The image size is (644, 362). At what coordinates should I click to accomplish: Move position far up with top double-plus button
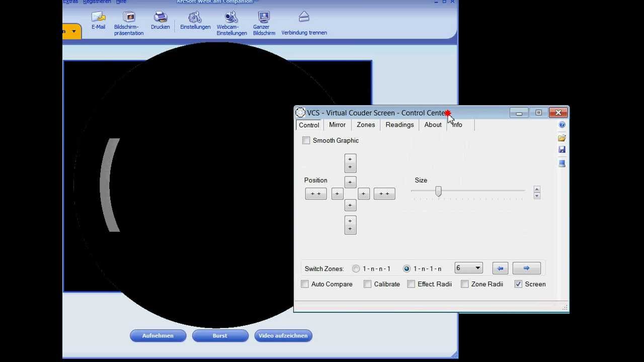click(350, 163)
